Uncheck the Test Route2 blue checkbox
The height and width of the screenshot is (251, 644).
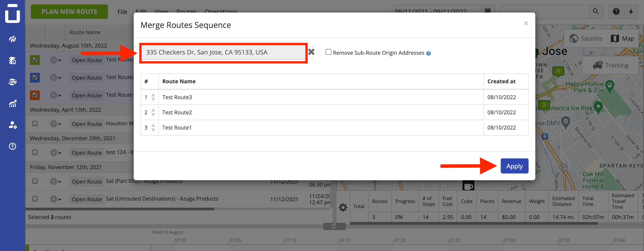[x=35, y=77]
